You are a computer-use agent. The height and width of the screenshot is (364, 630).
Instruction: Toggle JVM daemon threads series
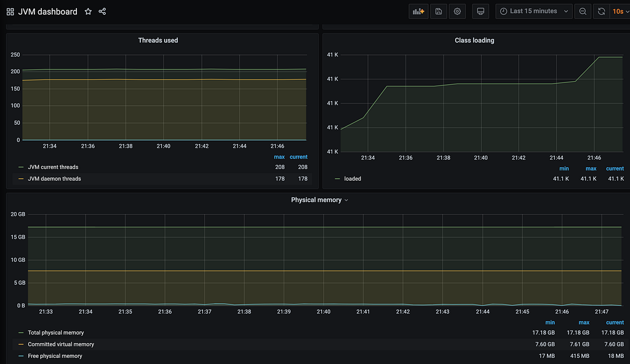coord(54,179)
